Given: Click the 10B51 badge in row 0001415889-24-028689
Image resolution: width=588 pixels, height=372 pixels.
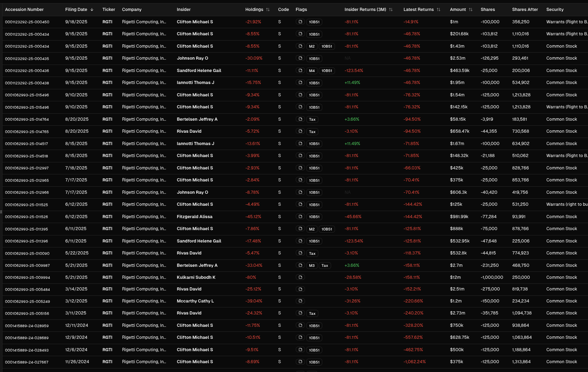Looking at the screenshot, I should pos(314,338).
